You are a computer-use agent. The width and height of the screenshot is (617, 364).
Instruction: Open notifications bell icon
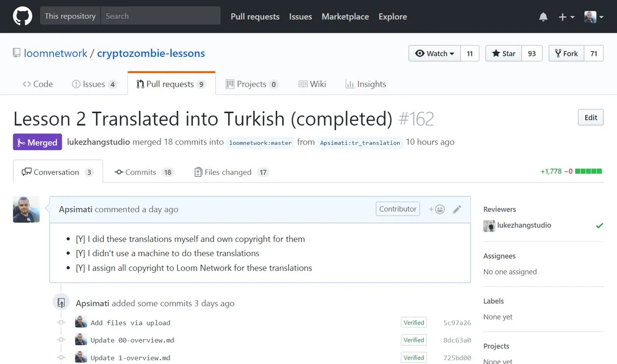543,17
